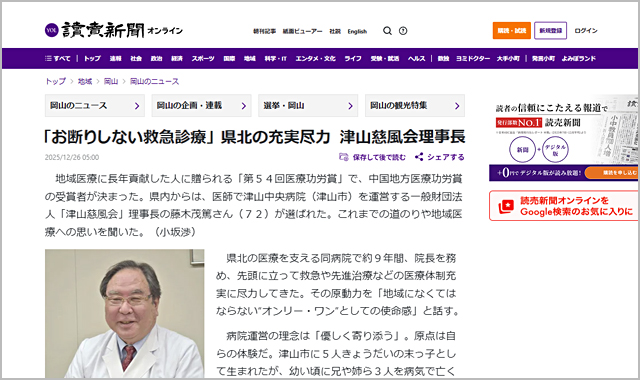Select 受験・就活 in the navigation bar
The width and height of the screenshot is (640, 380).
tap(384, 58)
